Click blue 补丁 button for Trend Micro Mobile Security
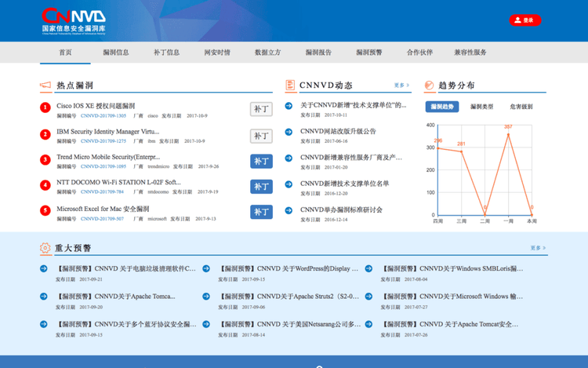 pos(261,161)
